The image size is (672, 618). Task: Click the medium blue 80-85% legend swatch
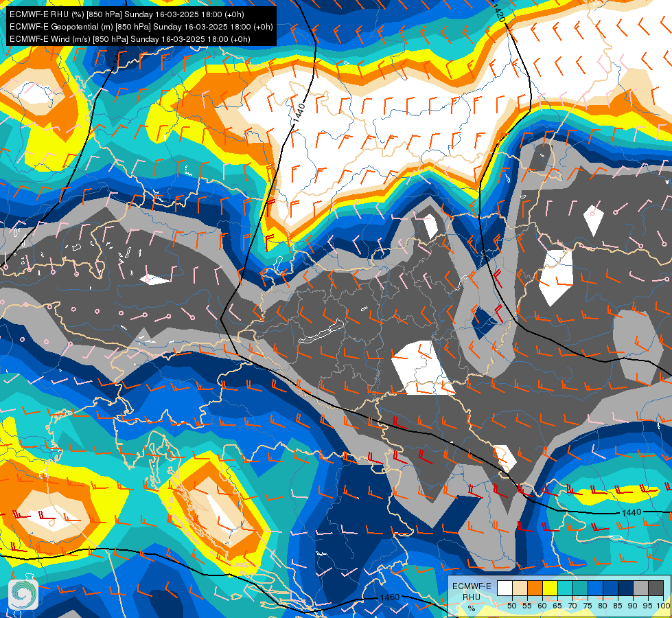(610, 588)
